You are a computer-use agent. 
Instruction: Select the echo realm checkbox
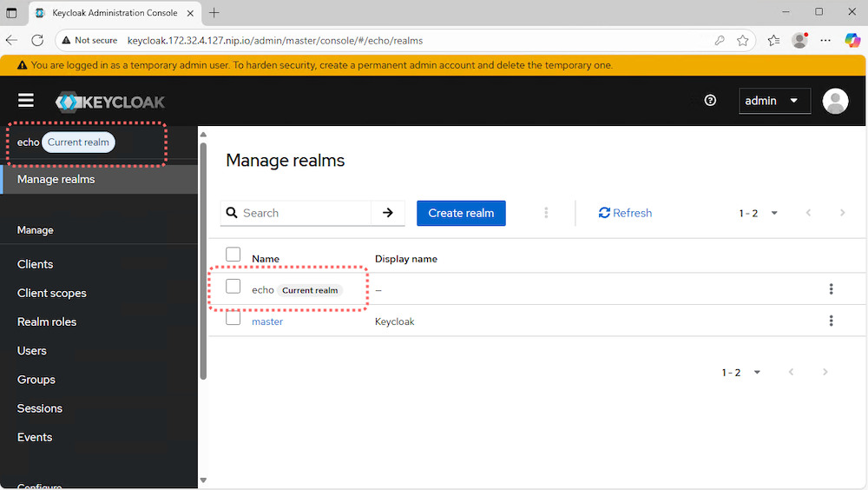(233, 287)
